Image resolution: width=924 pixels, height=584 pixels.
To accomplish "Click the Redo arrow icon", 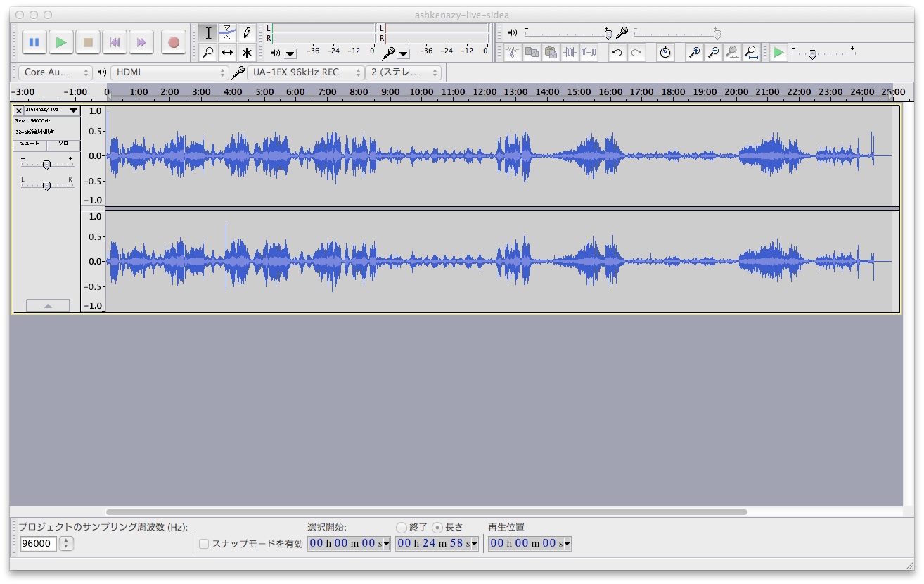I will tap(636, 52).
